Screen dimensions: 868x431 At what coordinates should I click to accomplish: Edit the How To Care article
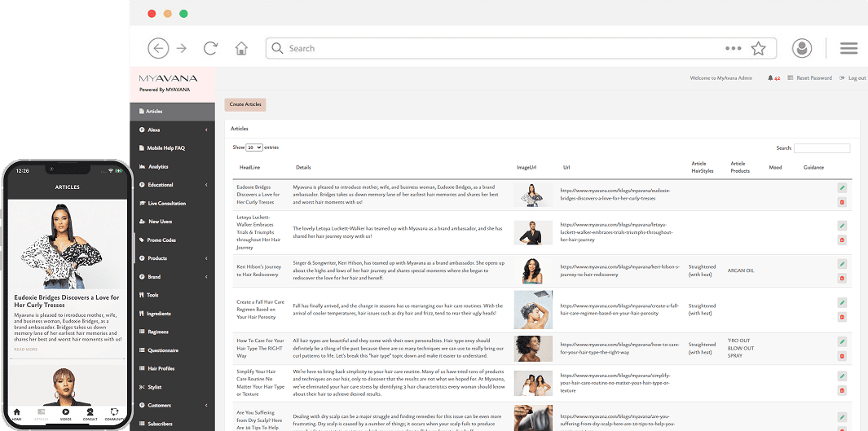(842, 342)
